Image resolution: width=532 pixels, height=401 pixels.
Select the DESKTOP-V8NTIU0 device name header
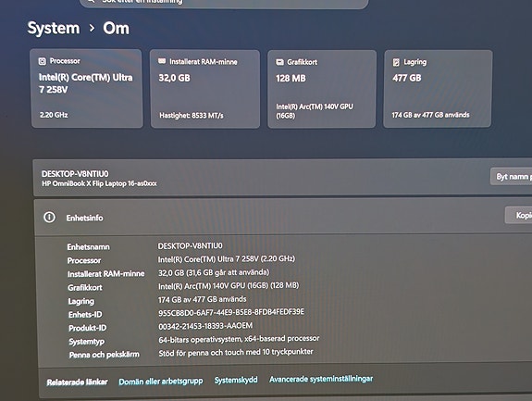tap(75, 174)
